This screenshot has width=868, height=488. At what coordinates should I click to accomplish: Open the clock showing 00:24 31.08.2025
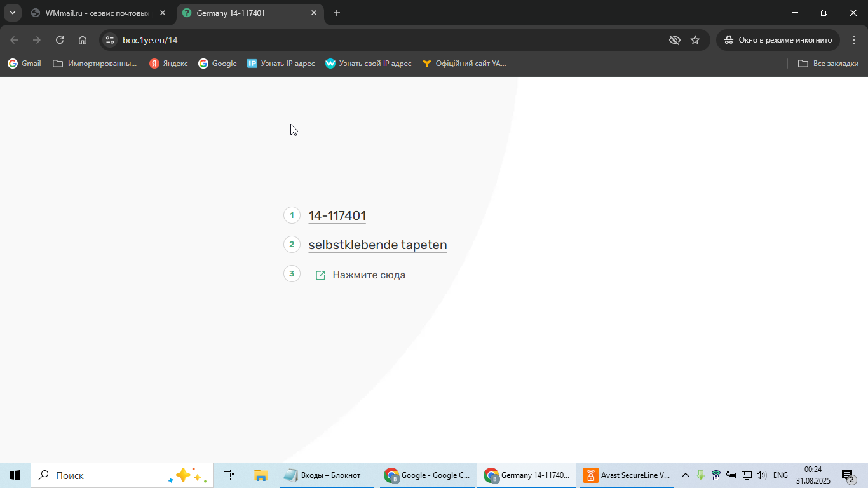click(813, 475)
